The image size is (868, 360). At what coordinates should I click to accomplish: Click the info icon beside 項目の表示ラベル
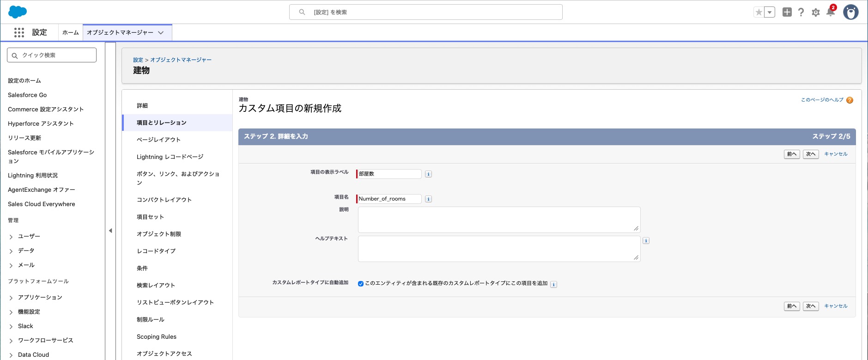428,174
